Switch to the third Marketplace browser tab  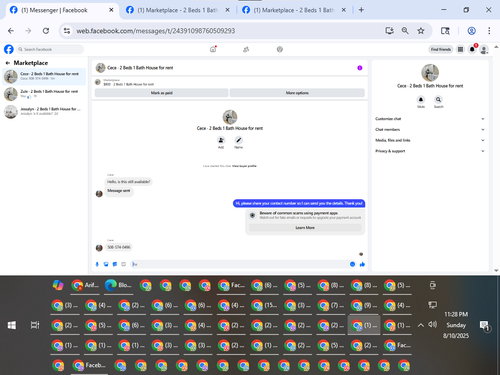(x=294, y=10)
